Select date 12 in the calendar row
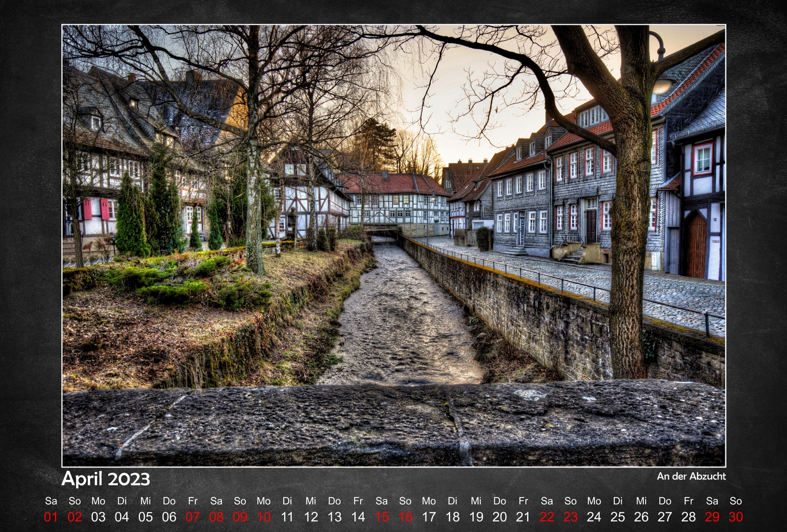This screenshot has width=787, height=532. [x=311, y=517]
